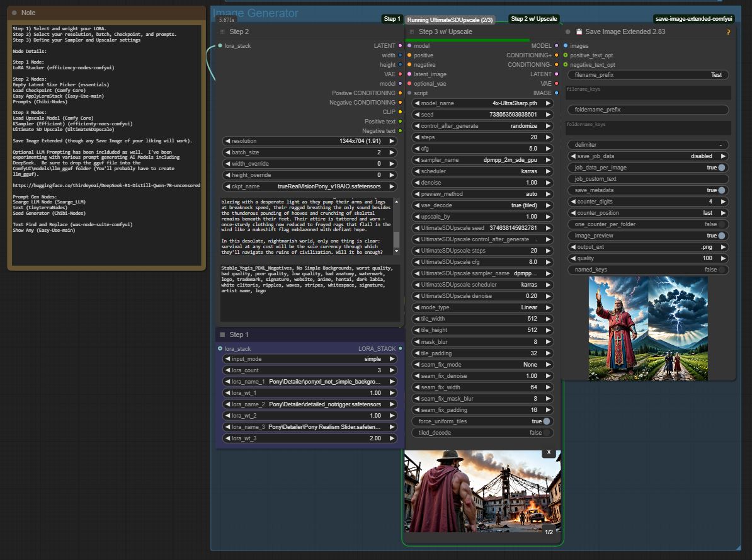Viewport: 752px width, 560px height.
Task: Click the Running UltimateSDUpscale (2/3) status label
Action: point(450,20)
